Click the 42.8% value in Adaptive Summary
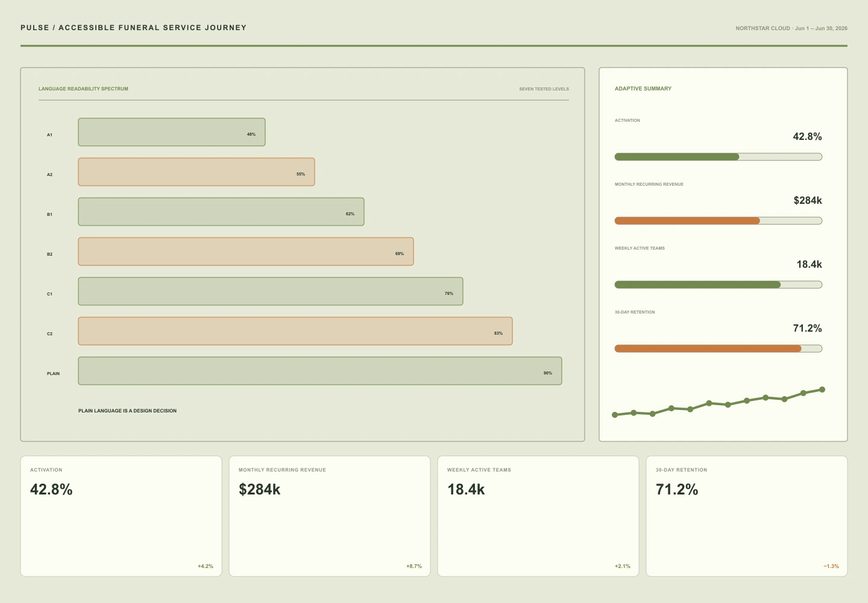868x603 pixels. coord(807,136)
